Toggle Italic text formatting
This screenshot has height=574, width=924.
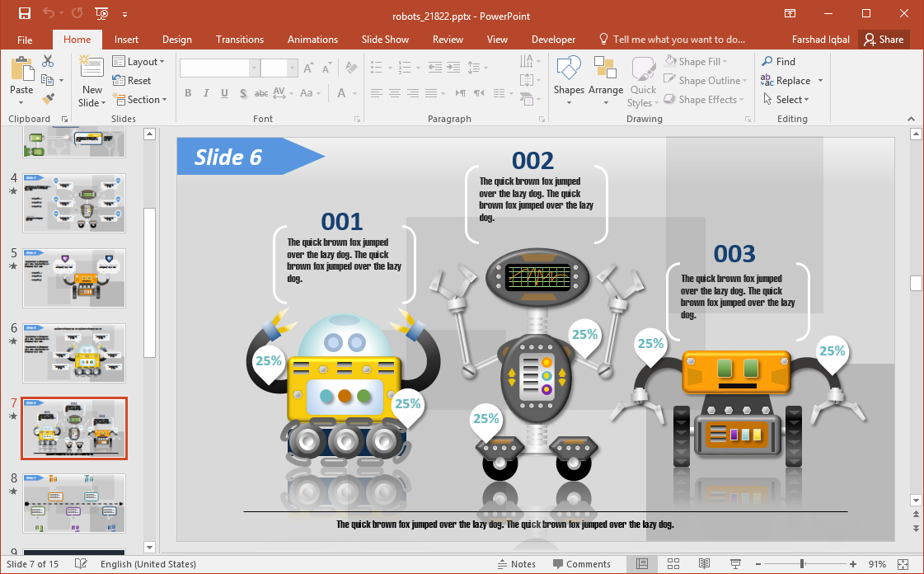coord(206,93)
